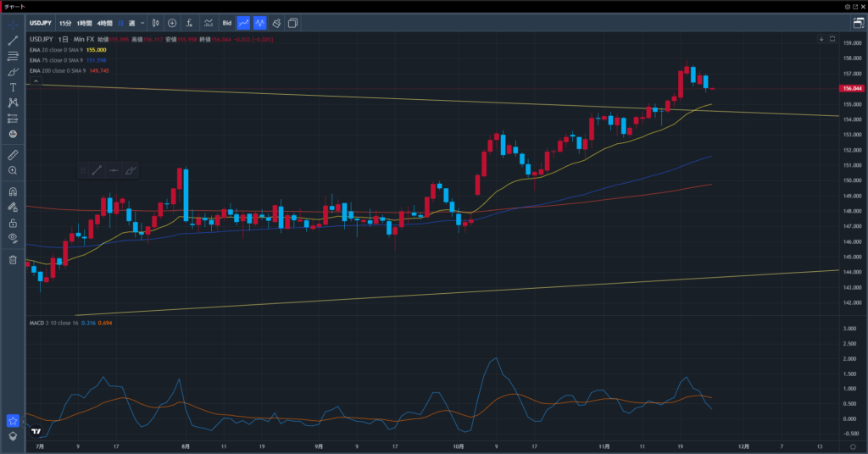The width and height of the screenshot is (868, 454).
Task: Click the Bid price button
Action: (x=226, y=23)
